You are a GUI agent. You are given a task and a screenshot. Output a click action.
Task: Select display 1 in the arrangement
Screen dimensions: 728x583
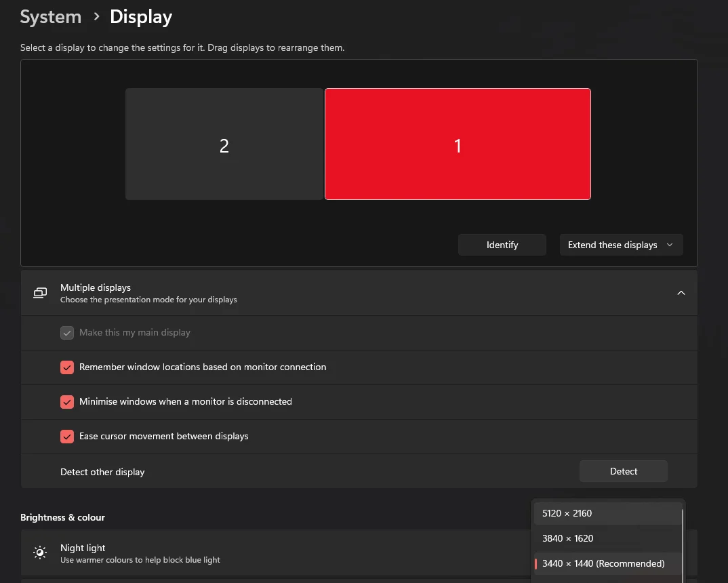click(458, 144)
